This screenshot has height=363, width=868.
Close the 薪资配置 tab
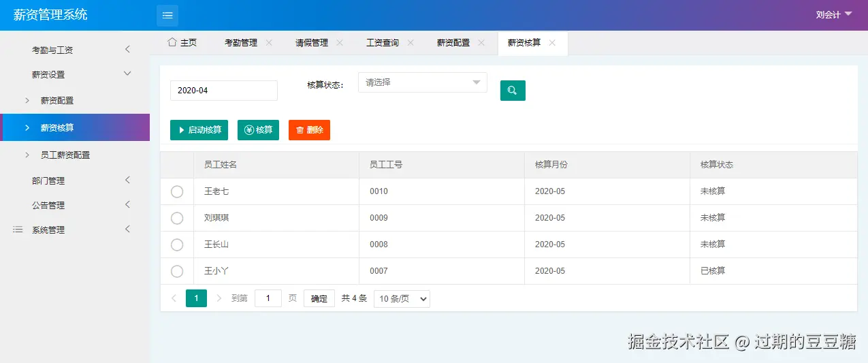click(x=481, y=42)
